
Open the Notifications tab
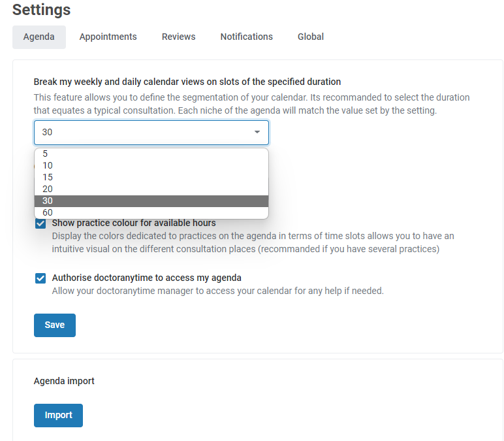246,37
